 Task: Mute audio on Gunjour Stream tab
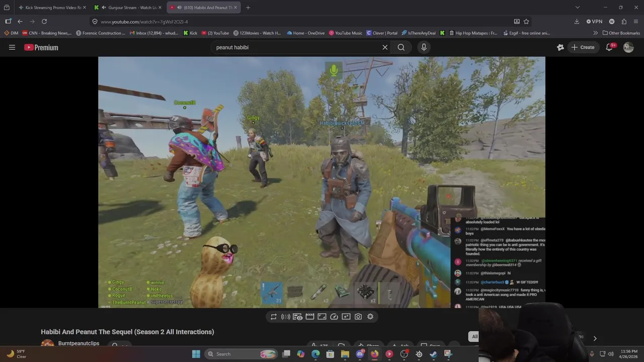pyautogui.click(x=104, y=8)
